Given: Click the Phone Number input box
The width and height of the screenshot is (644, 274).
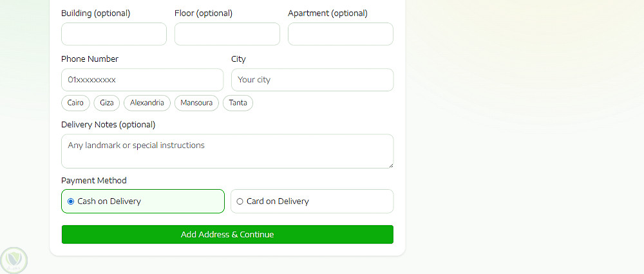Looking at the screenshot, I should pyautogui.click(x=142, y=80).
